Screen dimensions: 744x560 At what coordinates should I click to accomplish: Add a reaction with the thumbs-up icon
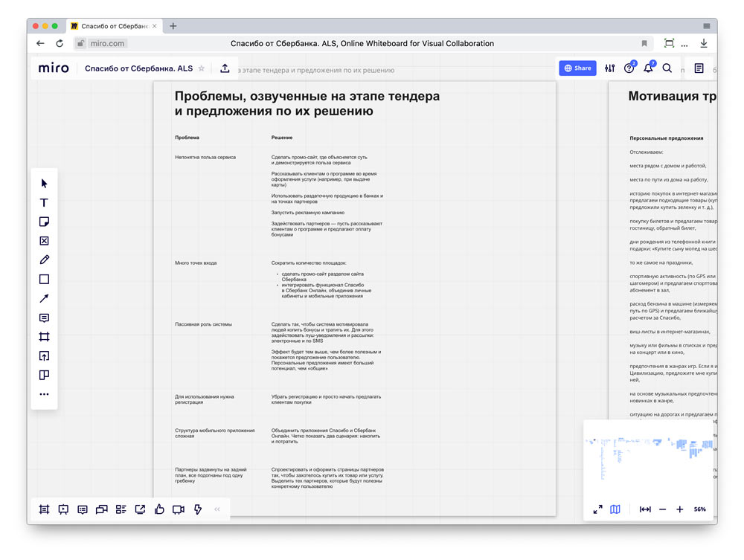pyautogui.click(x=158, y=509)
